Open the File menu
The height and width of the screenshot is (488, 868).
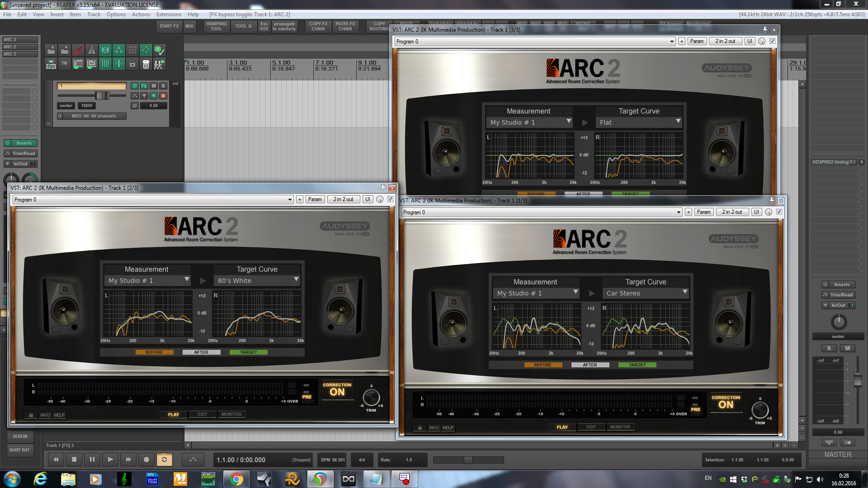(7, 14)
